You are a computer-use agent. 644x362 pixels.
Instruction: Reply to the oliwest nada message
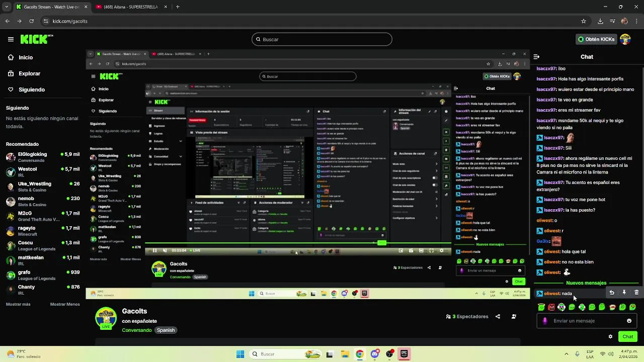click(x=612, y=292)
